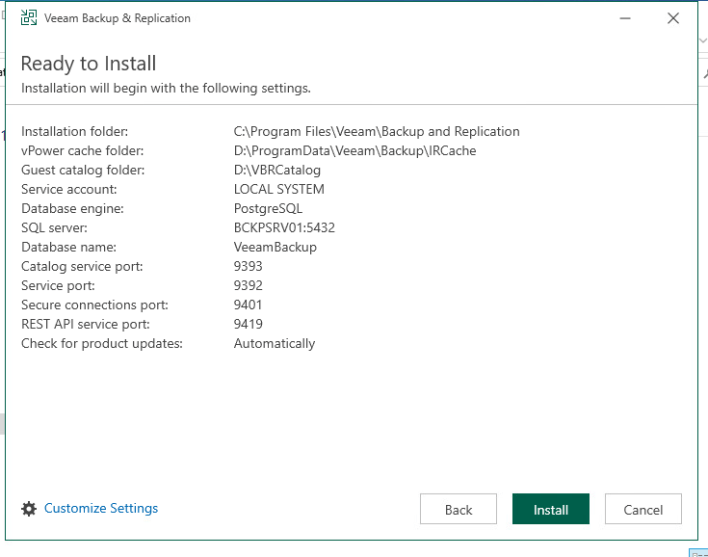Click the Ready to Install heading
Viewport: 708px width, 557px height.
pyautogui.click(x=88, y=63)
